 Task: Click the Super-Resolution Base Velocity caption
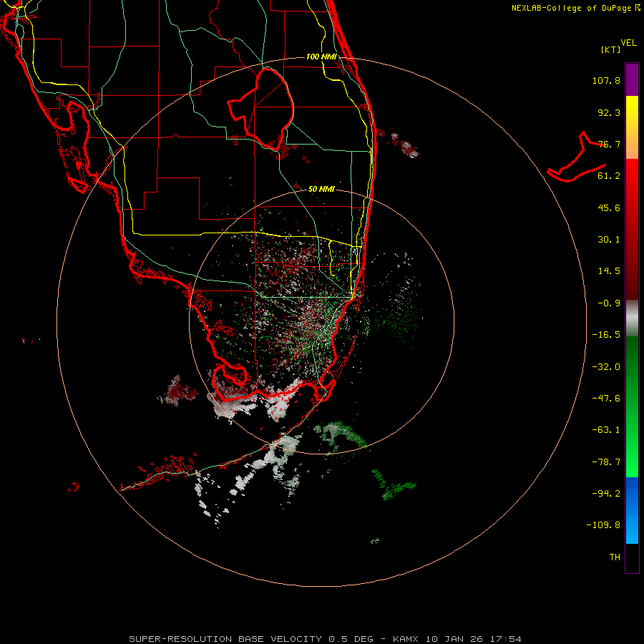(325, 639)
